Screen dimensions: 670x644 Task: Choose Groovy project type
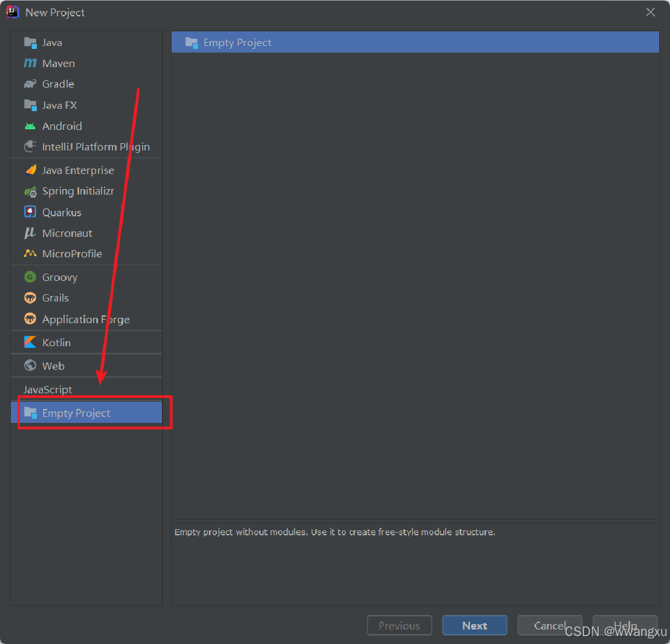(x=87, y=277)
